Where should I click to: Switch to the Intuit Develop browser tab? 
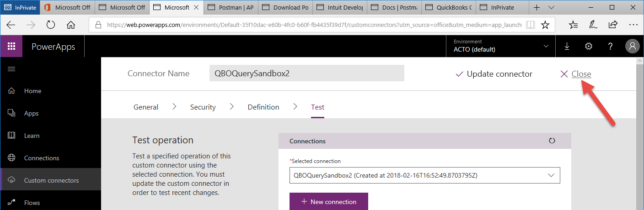coord(340,8)
